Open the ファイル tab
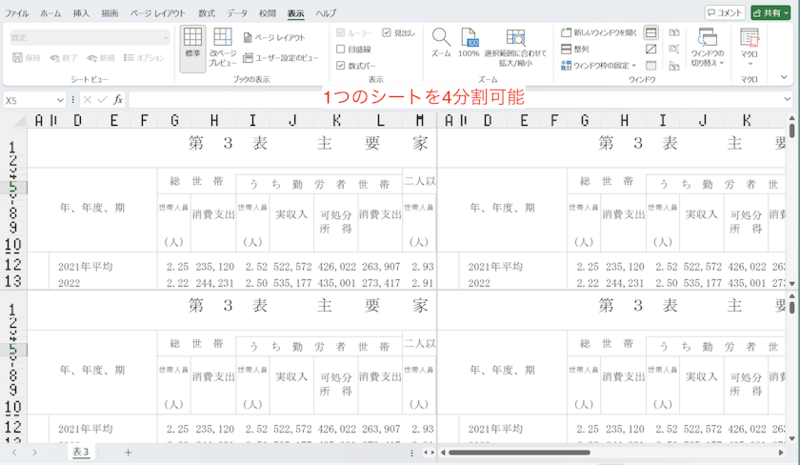This screenshot has height=465, width=800. tap(17, 13)
